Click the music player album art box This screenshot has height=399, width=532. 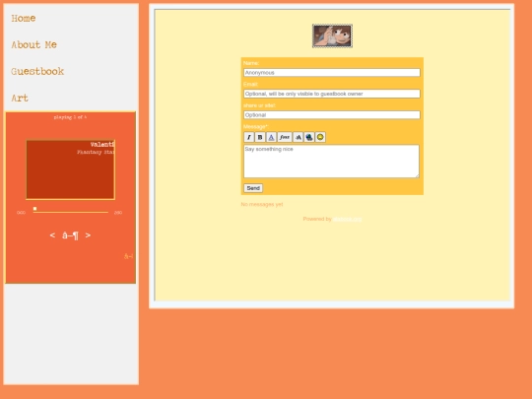coord(71,169)
